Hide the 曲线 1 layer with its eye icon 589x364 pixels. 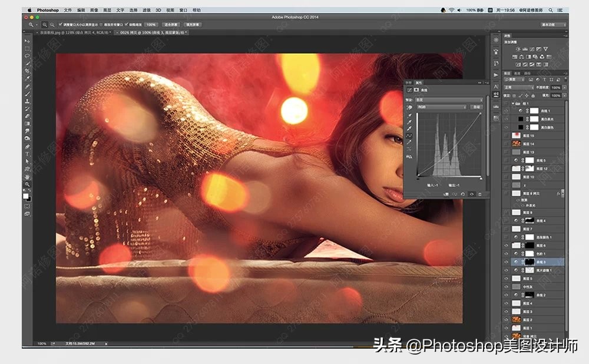[506, 110]
